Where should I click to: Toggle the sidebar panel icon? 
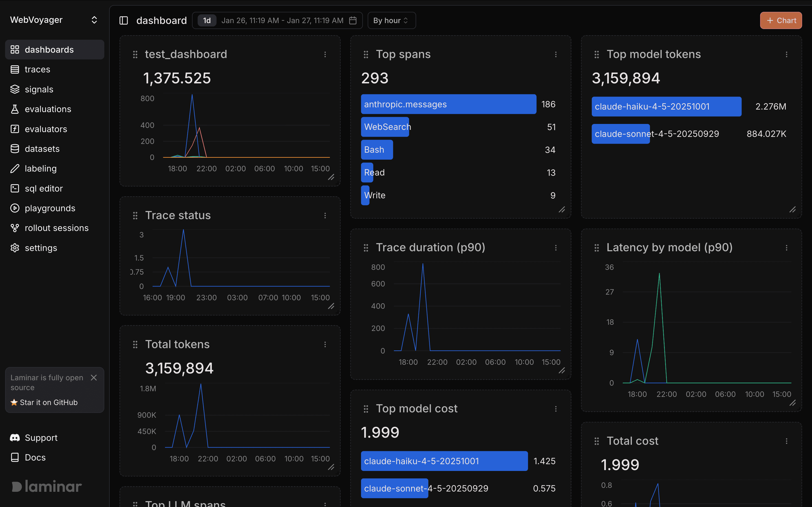point(123,21)
